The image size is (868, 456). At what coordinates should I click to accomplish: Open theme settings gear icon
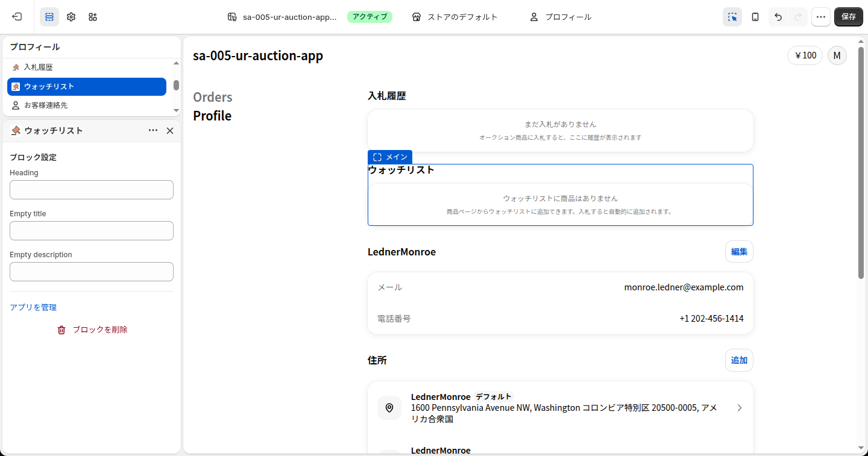[x=71, y=17]
